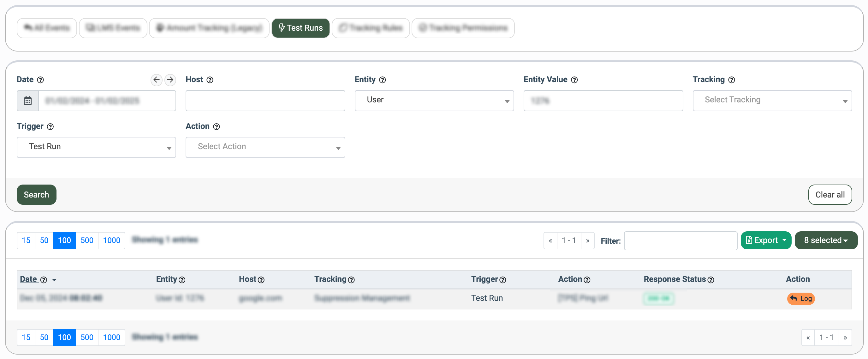Open the Select Tracking dropdown
The image size is (868, 359).
pos(772,100)
